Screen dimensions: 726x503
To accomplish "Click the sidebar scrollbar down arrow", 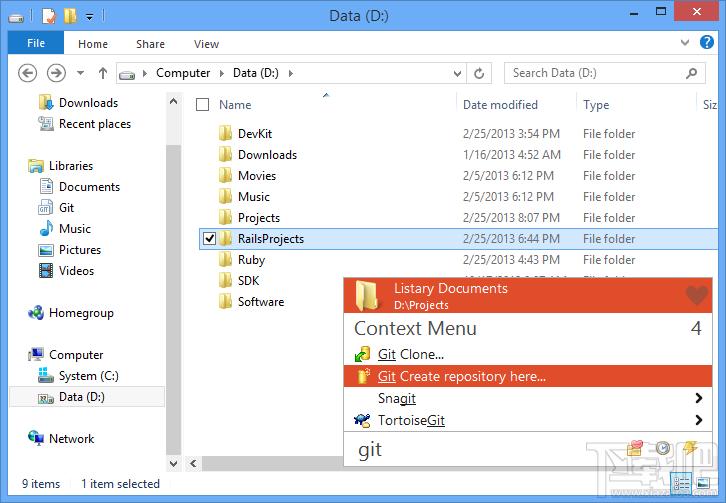I will click(x=174, y=463).
